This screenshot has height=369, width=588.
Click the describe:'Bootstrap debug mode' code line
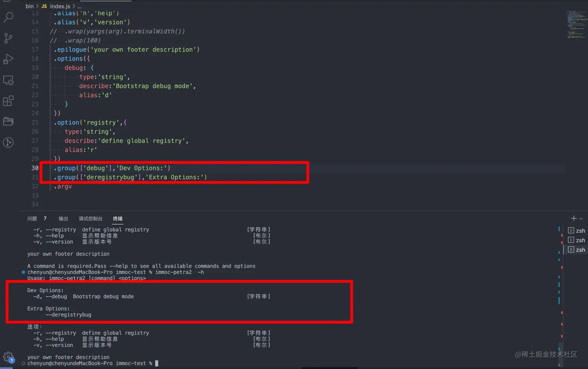[137, 86]
